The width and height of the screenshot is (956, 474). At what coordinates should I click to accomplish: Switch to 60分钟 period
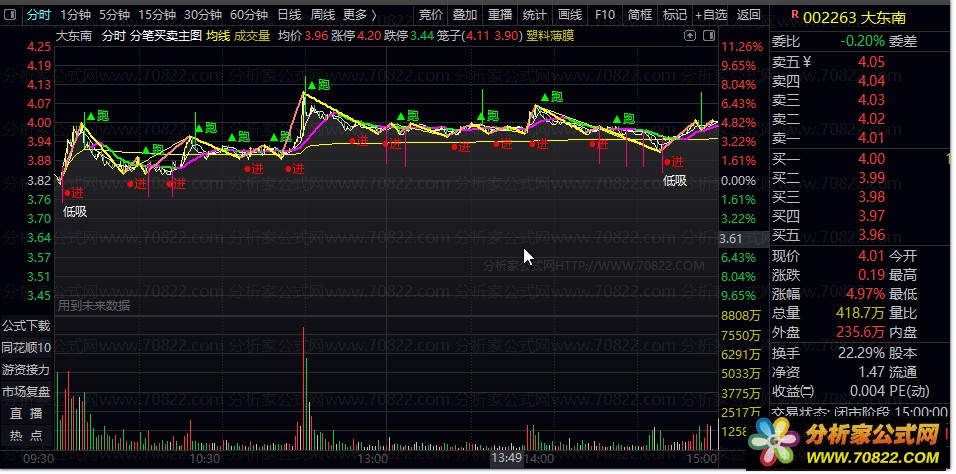(249, 15)
